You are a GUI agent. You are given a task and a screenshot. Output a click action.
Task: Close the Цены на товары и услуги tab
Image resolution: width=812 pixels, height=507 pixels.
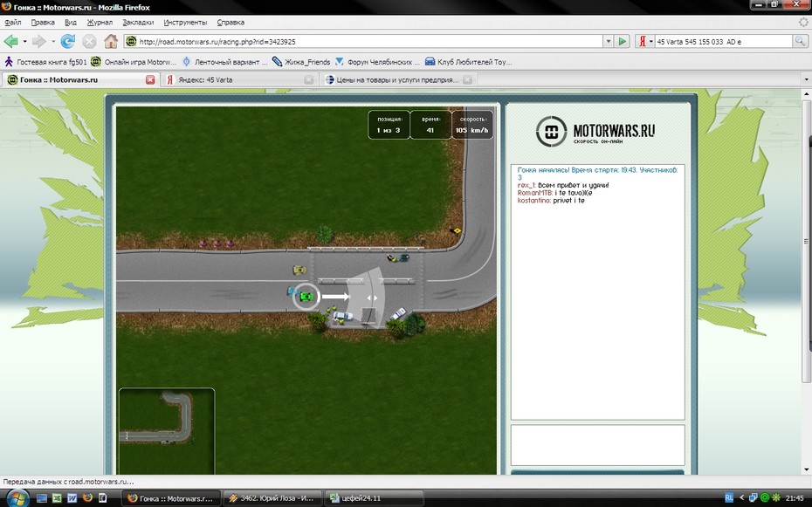pyautogui.click(x=468, y=79)
